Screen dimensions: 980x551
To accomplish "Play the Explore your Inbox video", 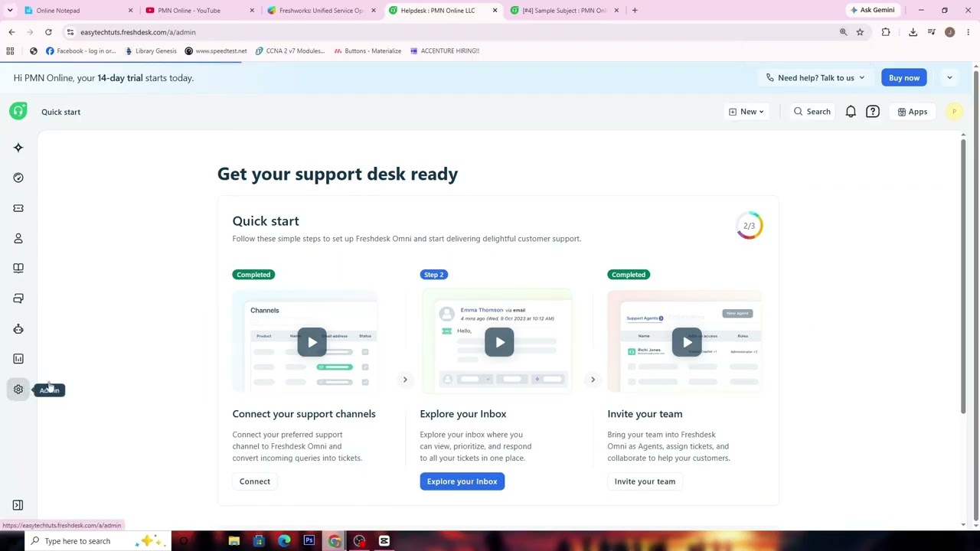I will (499, 342).
